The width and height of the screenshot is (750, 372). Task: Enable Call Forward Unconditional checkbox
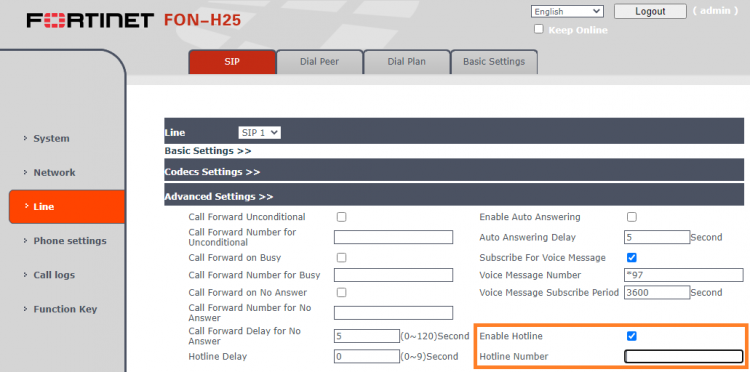pyautogui.click(x=342, y=217)
